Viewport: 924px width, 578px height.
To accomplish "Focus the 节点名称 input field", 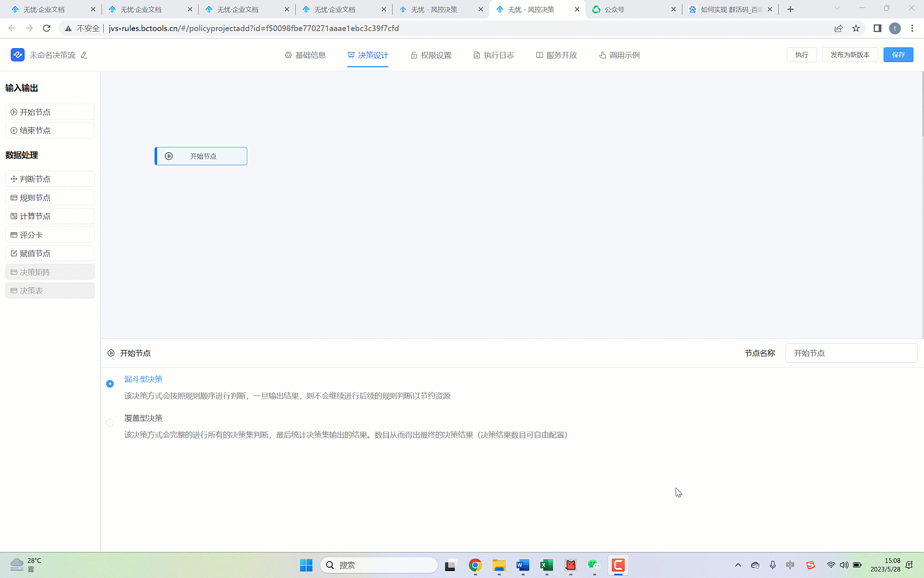I will tap(851, 353).
